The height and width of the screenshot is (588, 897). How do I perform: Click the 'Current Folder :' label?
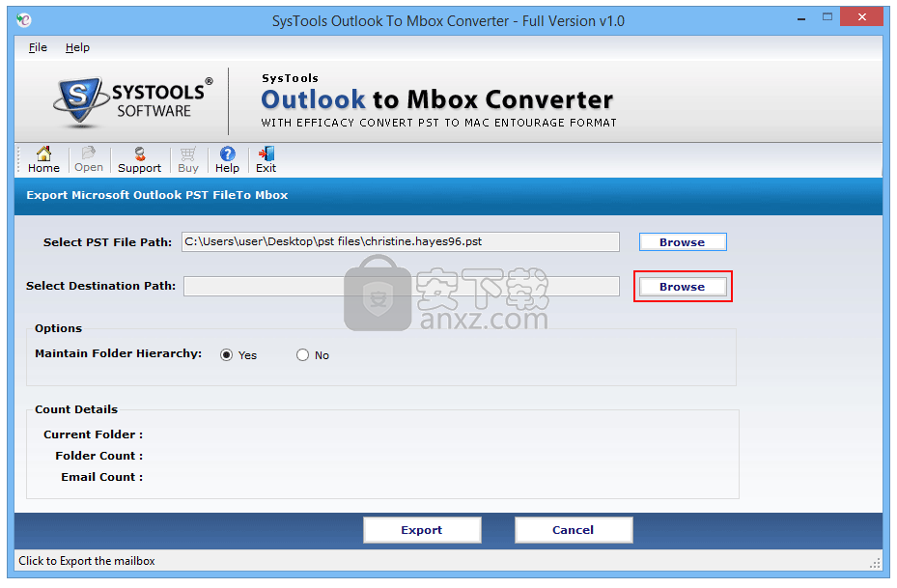tap(93, 434)
